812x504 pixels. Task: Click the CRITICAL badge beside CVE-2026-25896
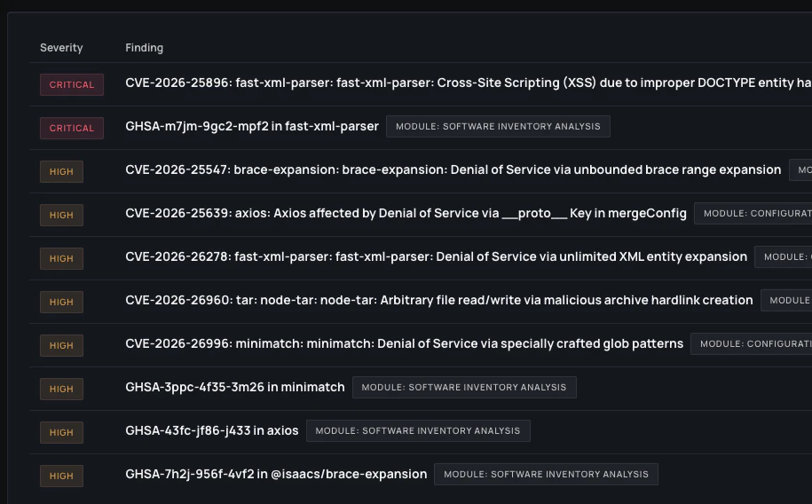coord(72,84)
